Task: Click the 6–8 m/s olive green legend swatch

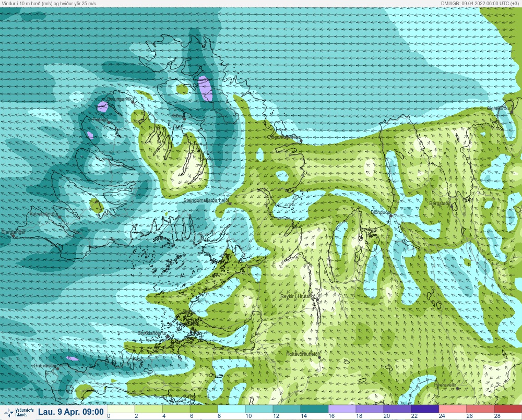Action: tap(204, 409)
